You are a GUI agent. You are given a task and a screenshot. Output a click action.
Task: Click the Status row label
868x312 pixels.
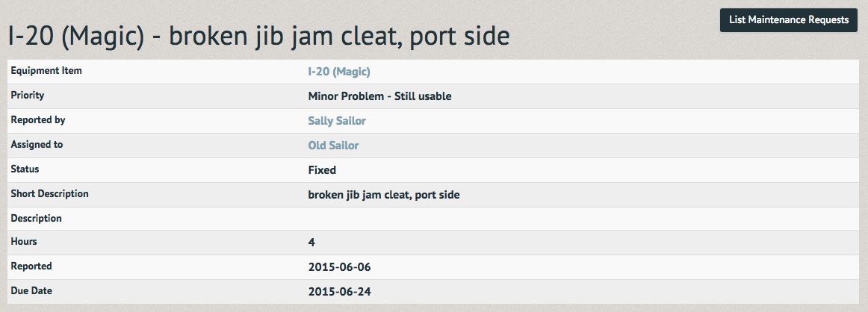[x=25, y=169]
